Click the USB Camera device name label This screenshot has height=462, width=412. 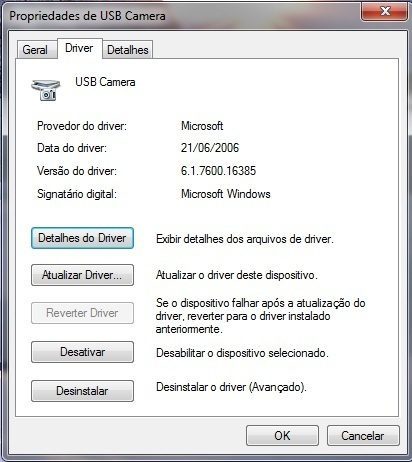(x=105, y=82)
